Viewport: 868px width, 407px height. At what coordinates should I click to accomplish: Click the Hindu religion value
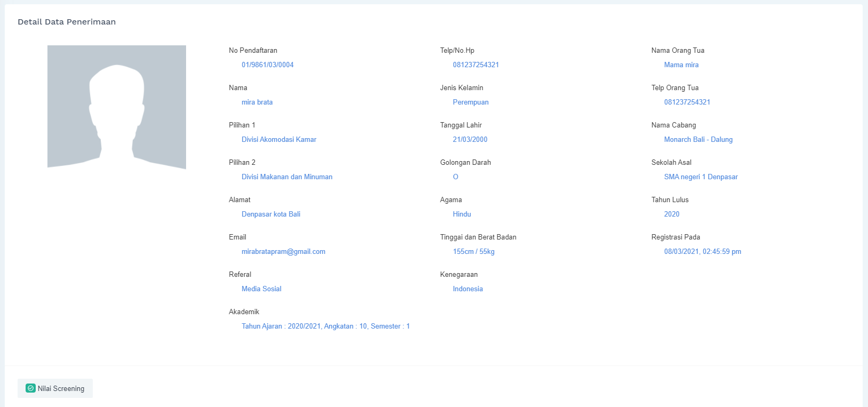pyautogui.click(x=462, y=214)
